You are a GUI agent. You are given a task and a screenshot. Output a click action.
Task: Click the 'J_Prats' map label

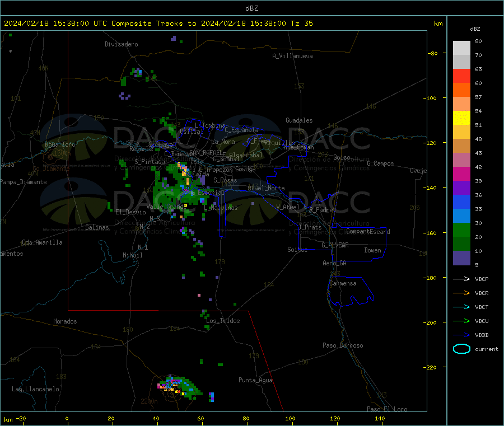tap(310, 227)
